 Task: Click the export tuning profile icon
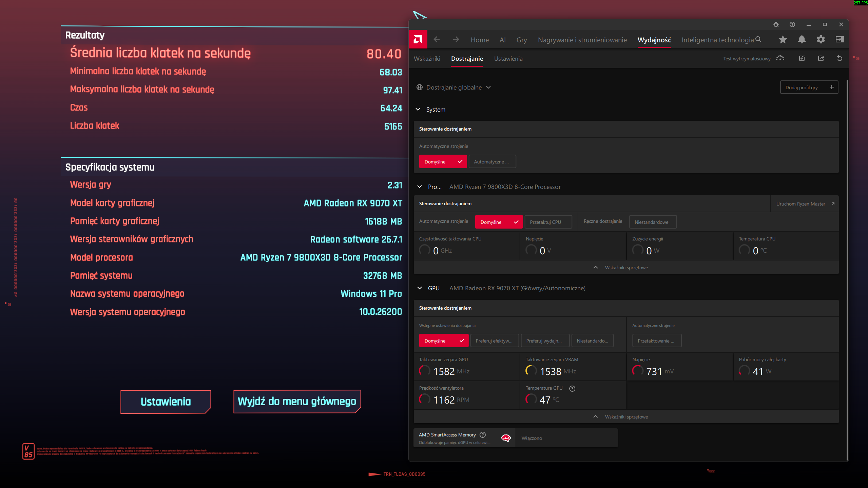[x=821, y=58]
